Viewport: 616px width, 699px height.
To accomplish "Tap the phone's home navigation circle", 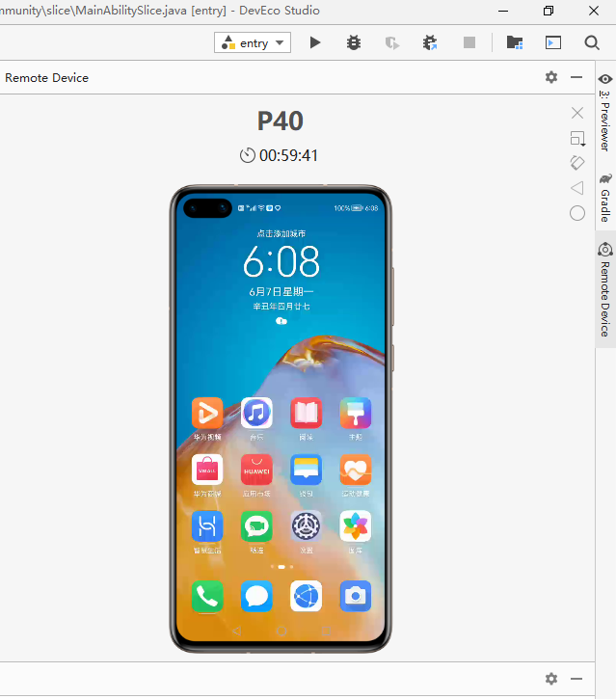I will pyautogui.click(x=281, y=631).
